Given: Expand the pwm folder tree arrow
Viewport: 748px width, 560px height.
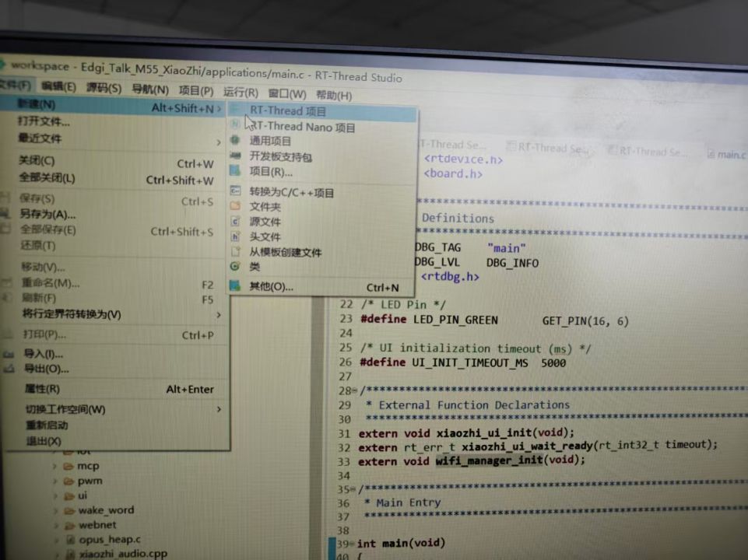Looking at the screenshot, I should click(55, 481).
